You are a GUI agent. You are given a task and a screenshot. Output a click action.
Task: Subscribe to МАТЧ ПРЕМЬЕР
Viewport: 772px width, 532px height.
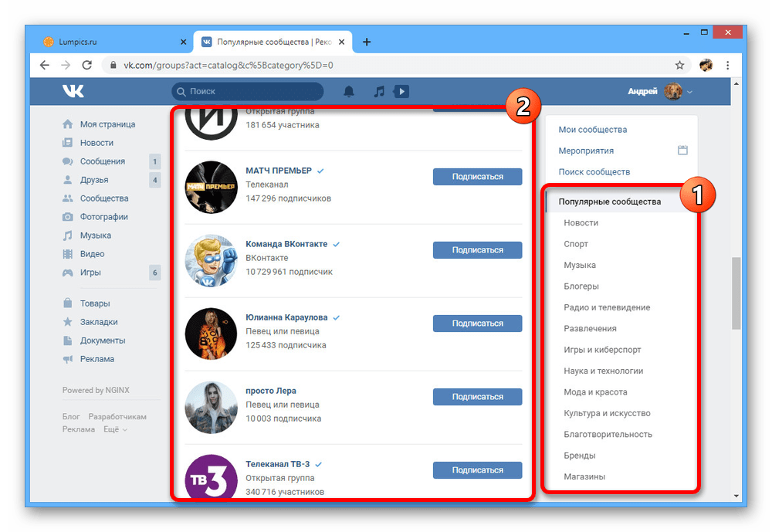tap(477, 177)
